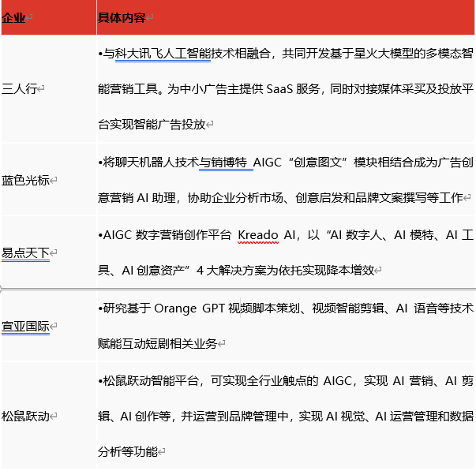Click the underlined words 科大讯飞人工

pyautogui.click(x=151, y=54)
